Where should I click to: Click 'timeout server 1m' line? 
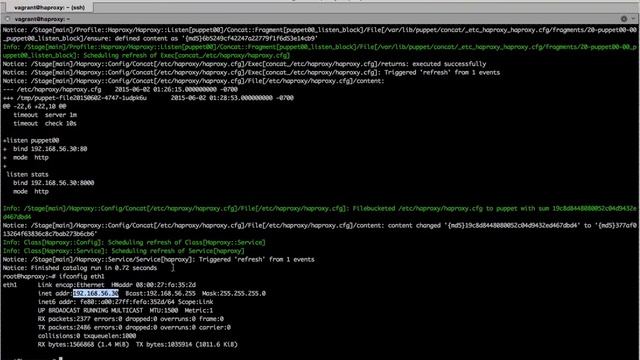point(45,115)
